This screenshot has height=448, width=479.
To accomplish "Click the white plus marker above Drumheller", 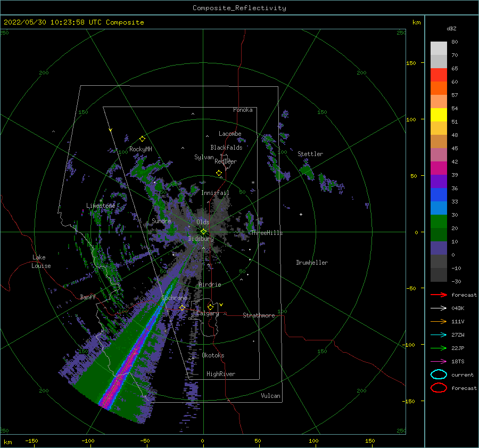I will click(301, 214).
